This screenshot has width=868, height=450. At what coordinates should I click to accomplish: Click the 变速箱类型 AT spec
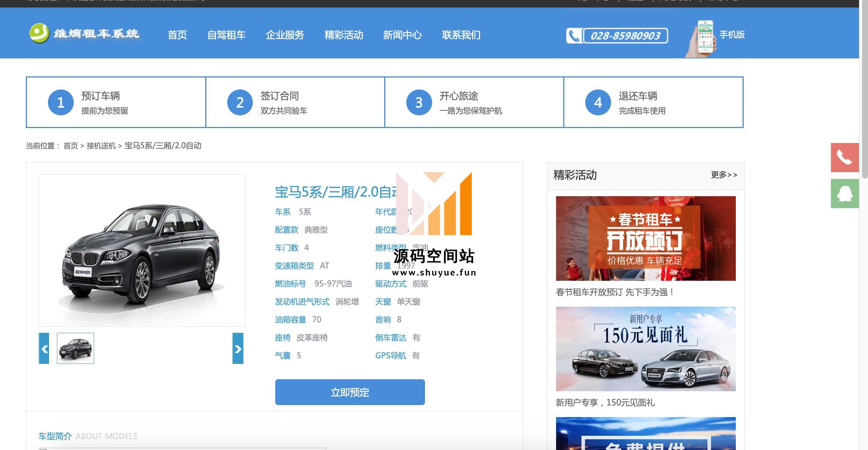click(302, 266)
